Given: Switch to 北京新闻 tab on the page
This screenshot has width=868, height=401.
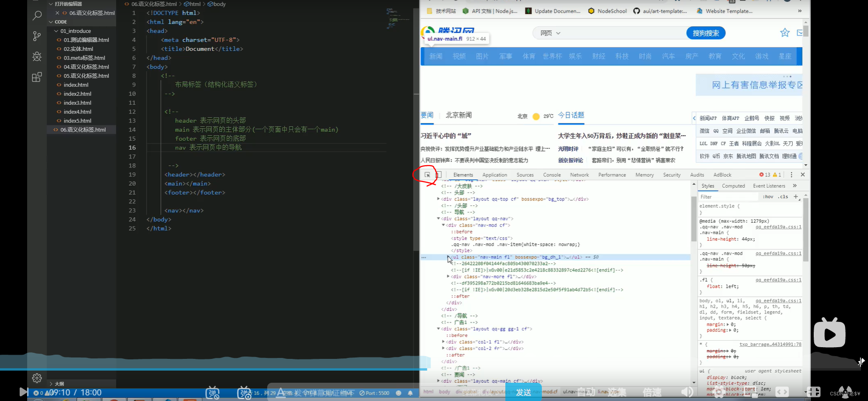Looking at the screenshot, I should (x=459, y=115).
